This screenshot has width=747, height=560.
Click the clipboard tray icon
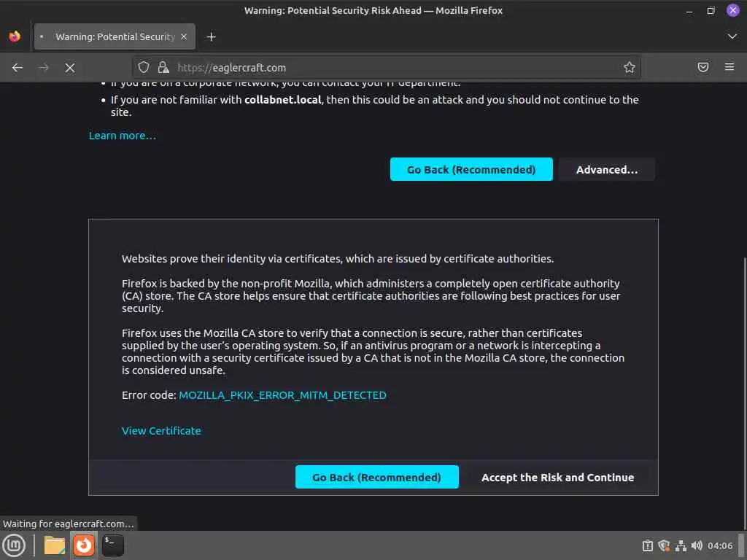tap(648, 545)
